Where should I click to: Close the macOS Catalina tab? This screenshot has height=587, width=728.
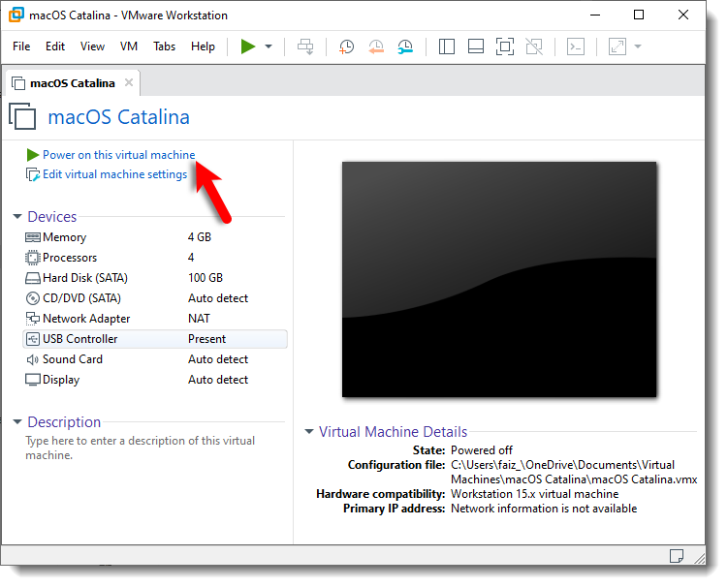point(129,82)
